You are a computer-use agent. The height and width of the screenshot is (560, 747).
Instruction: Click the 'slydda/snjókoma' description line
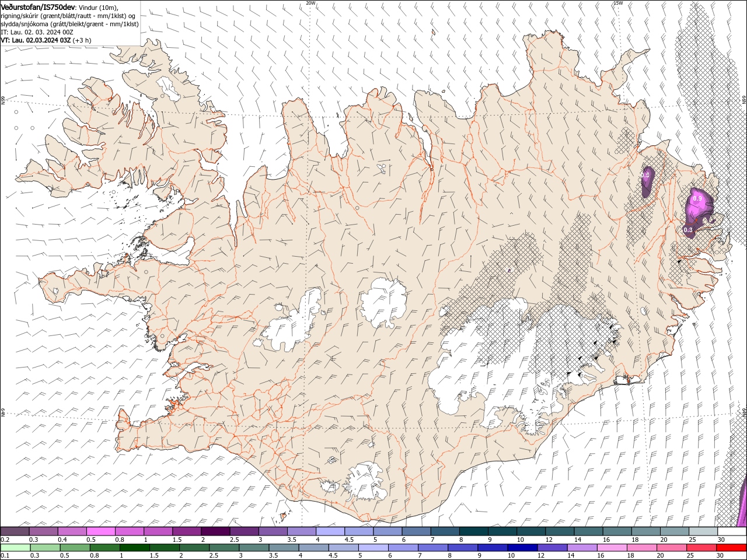point(69,24)
